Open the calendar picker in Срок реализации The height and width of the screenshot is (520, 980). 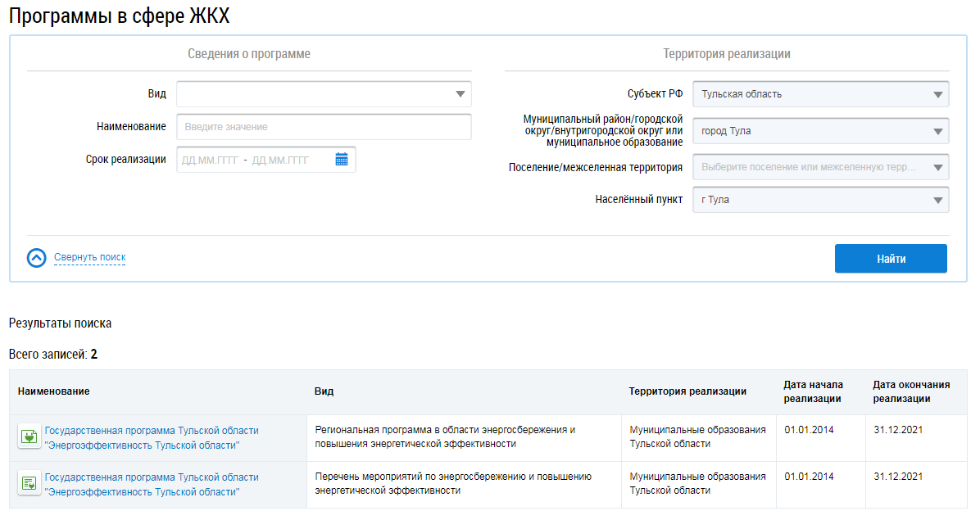coord(341,160)
